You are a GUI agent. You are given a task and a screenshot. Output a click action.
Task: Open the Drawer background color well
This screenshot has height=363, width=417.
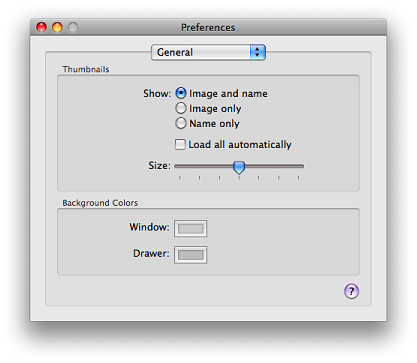click(190, 255)
